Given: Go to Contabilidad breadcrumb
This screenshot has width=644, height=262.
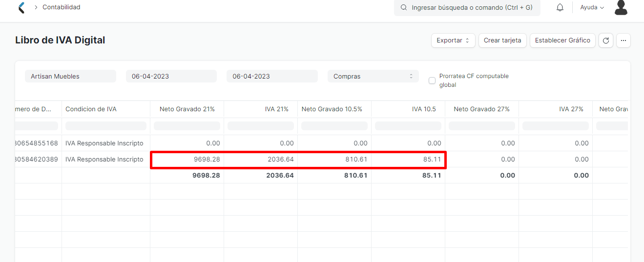Looking at the screenshot, I should 62,7.
